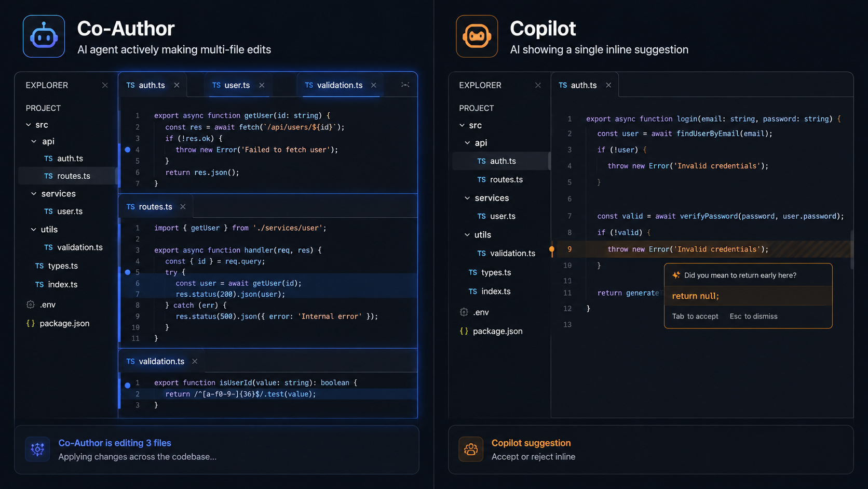Open validation.ts in Copilot explorer
This screenshot has width=868, height=489.
pyautogui.click(x=506, y=254)
